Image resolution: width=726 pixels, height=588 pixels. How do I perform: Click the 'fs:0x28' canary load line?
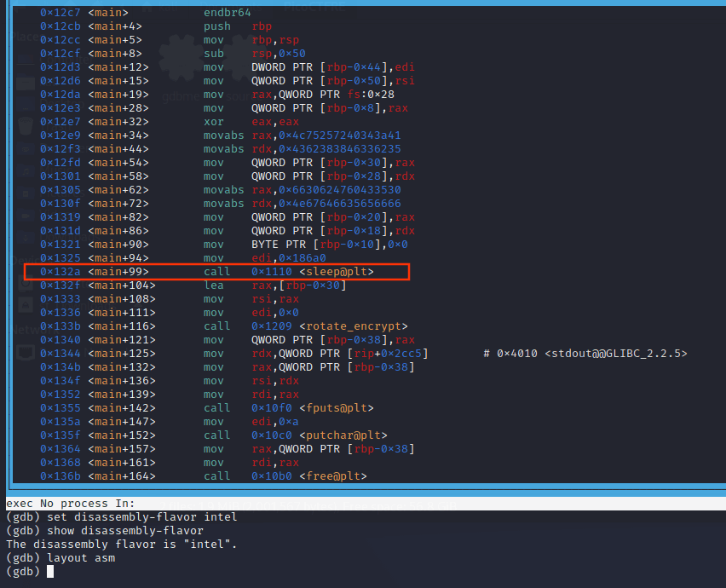217,95
